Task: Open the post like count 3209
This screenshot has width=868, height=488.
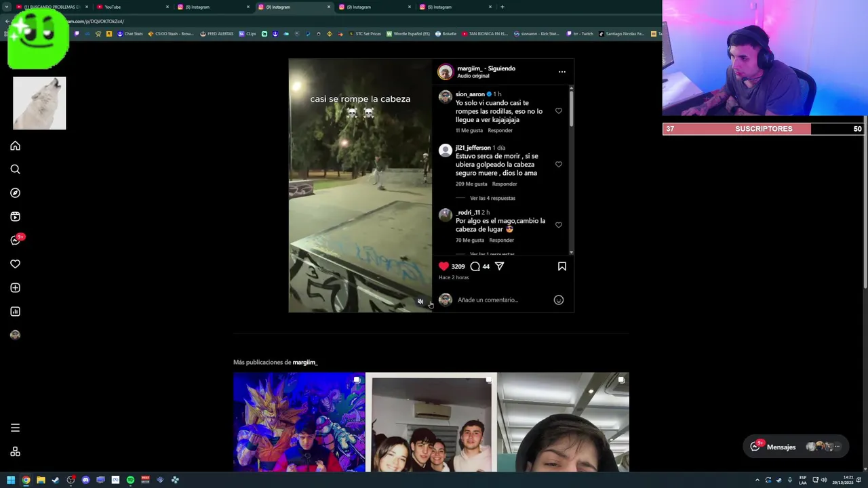Action: coord(458,266)
